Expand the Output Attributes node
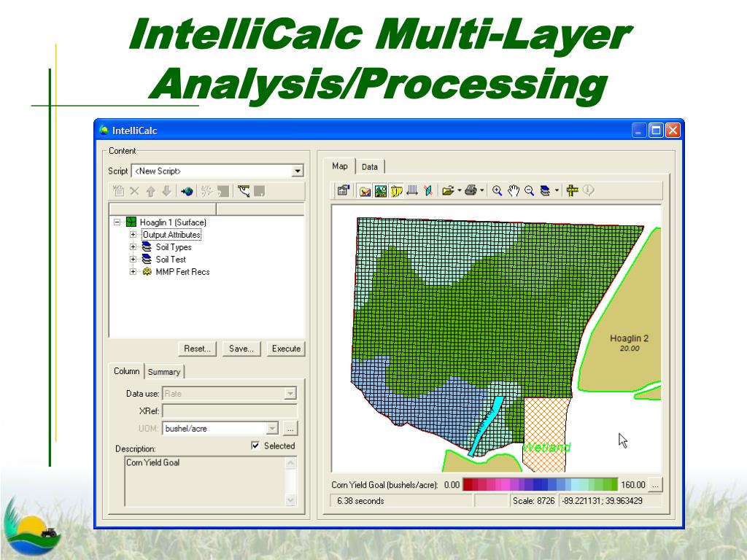 pyautogui.click(x=133, y=234)
